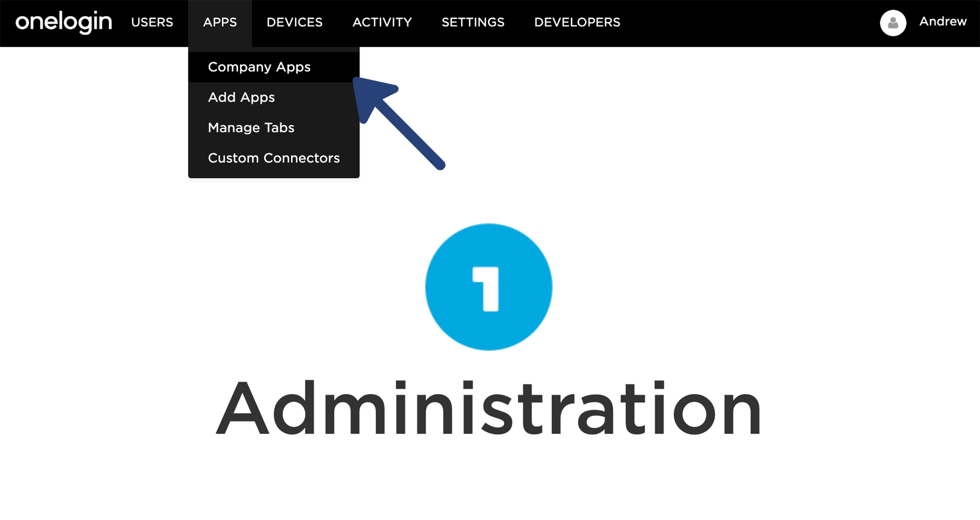
Task: Select Company Apps from the dropdown
Action: (274, 67)
